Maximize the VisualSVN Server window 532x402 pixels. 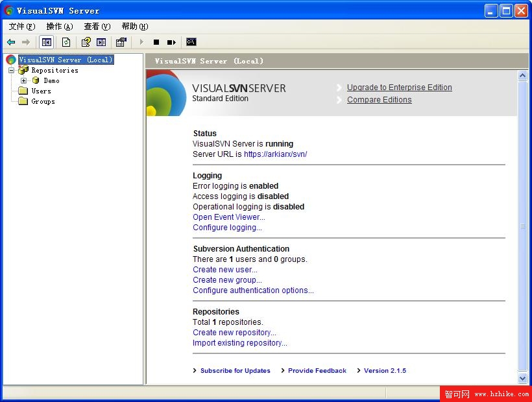[x=506, y=11]
